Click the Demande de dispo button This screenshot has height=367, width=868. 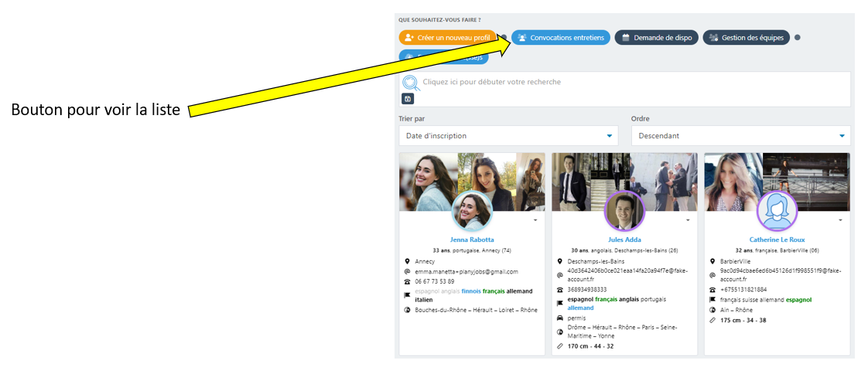click(x=657, y=37)
